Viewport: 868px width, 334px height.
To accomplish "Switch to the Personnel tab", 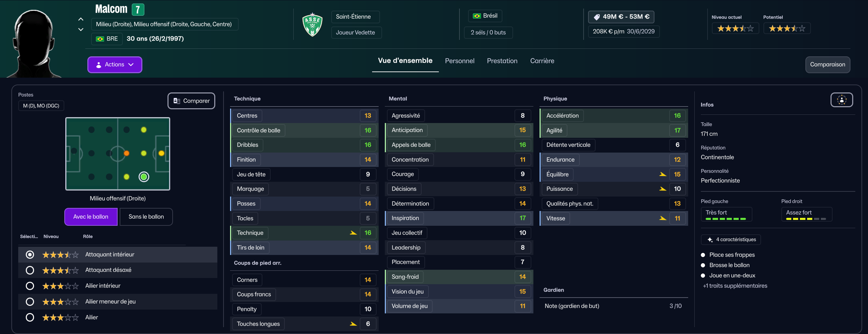I will (459, 61).
